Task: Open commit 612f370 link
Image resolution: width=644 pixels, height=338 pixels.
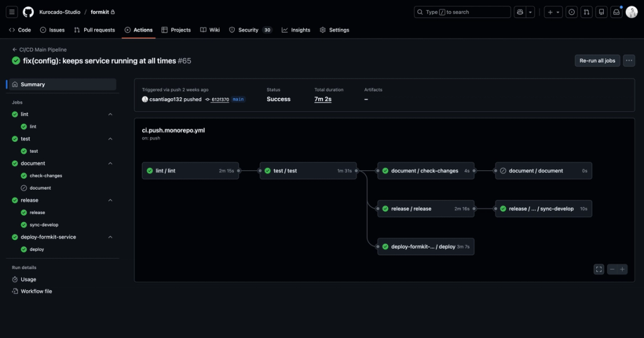Action: tap(220, 100)
